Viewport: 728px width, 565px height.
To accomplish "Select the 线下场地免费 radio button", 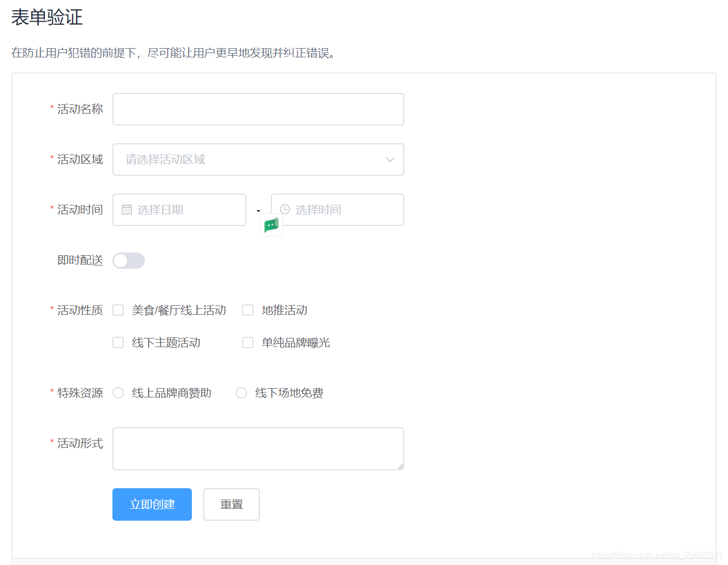I will coord(241,393).
